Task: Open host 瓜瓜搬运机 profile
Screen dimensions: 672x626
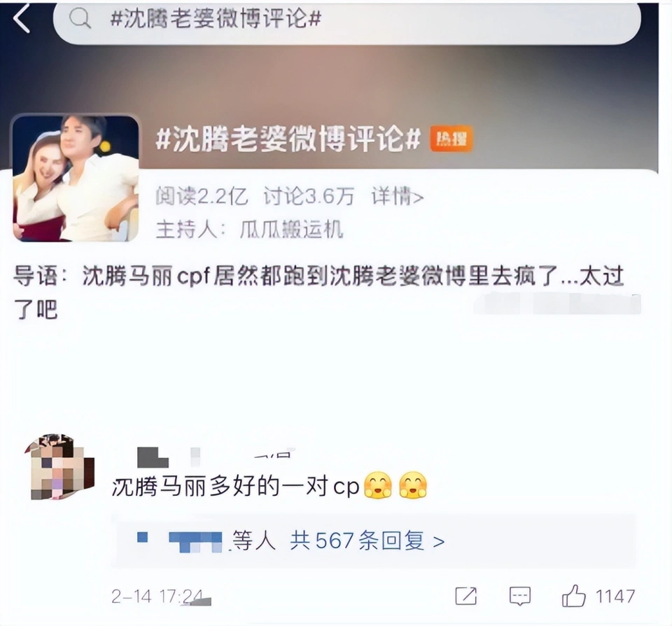Action: click(x=291, y=230)
